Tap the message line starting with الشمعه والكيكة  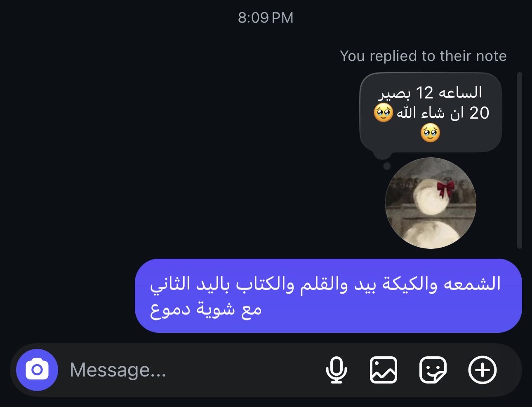(x=325, y=284)
